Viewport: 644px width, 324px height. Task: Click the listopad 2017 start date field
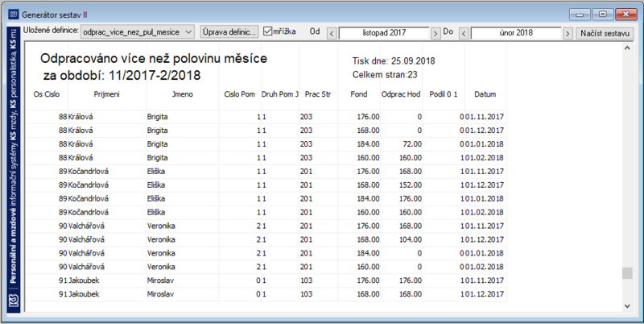click(384, 33)
